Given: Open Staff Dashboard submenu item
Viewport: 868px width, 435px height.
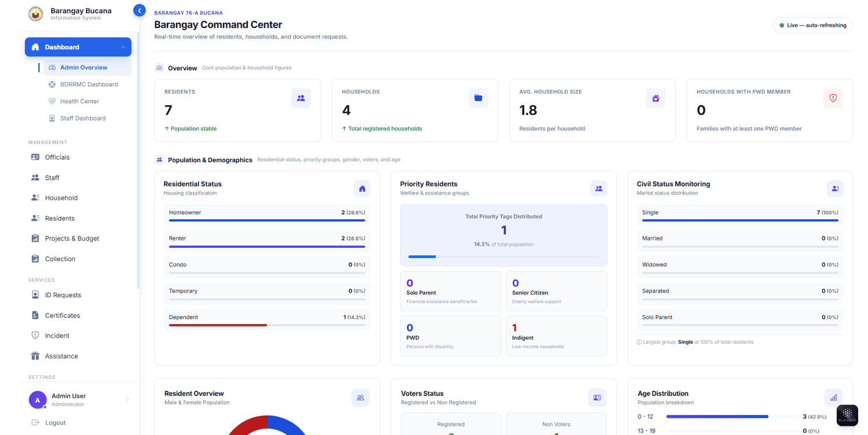Looking at the screenshot, I should (x=87, y=118).
